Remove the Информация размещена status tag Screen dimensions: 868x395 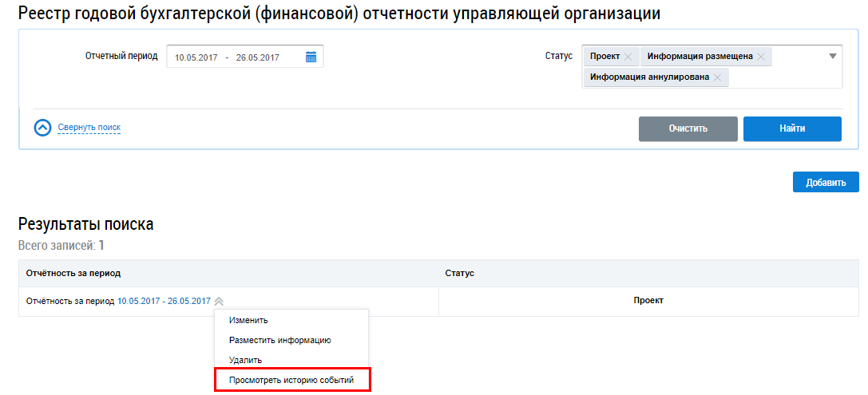[761, 57]
